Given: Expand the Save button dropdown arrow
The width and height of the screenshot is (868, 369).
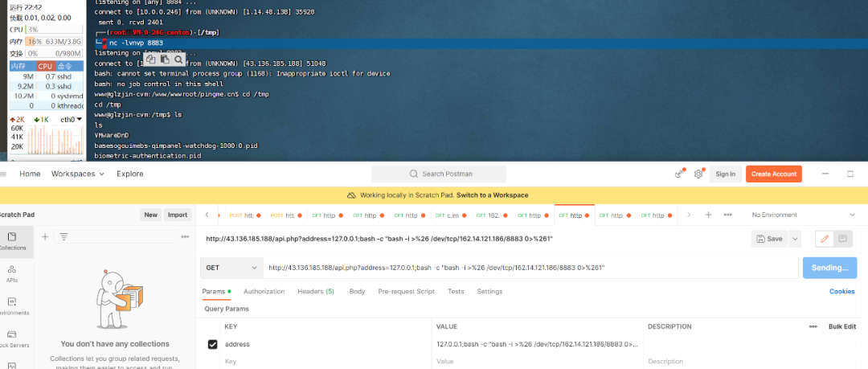Looking at the screenshot, I should tap(796, 239).
